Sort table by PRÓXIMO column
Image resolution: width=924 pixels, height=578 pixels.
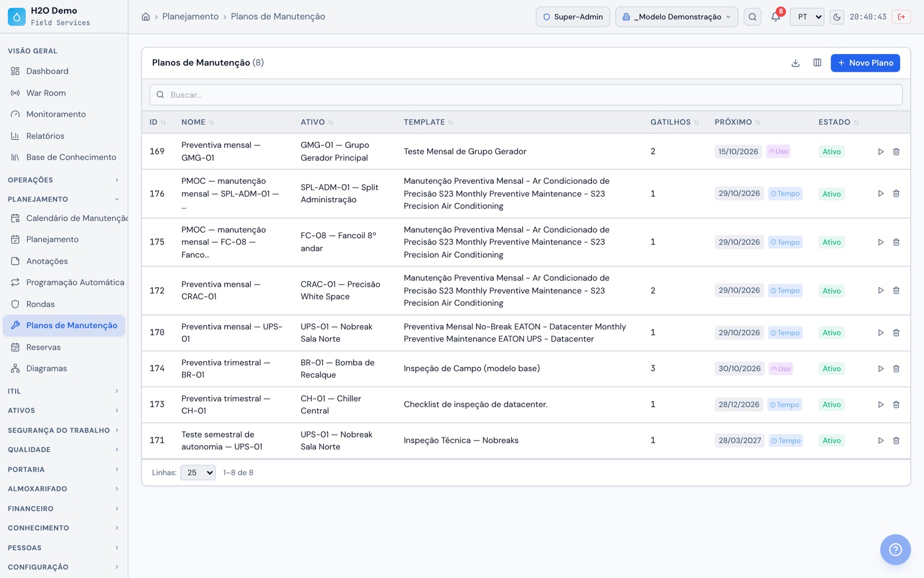(737, 122)
